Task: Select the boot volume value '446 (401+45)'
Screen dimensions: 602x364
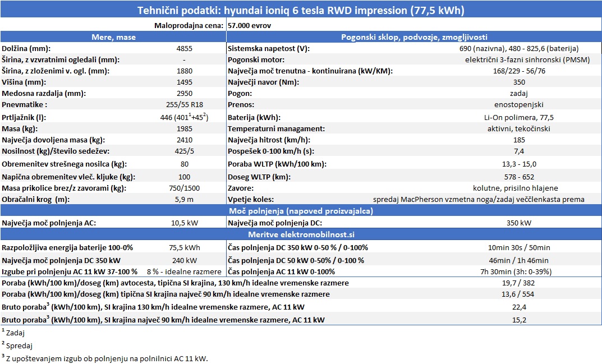Action: [x=184, y=117]
